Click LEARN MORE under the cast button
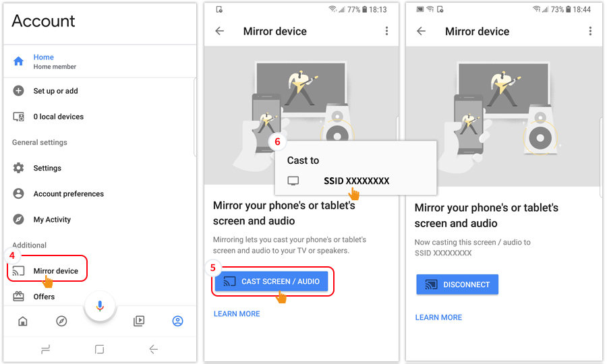Screen dimensions: 607x364 click(237, 313)
